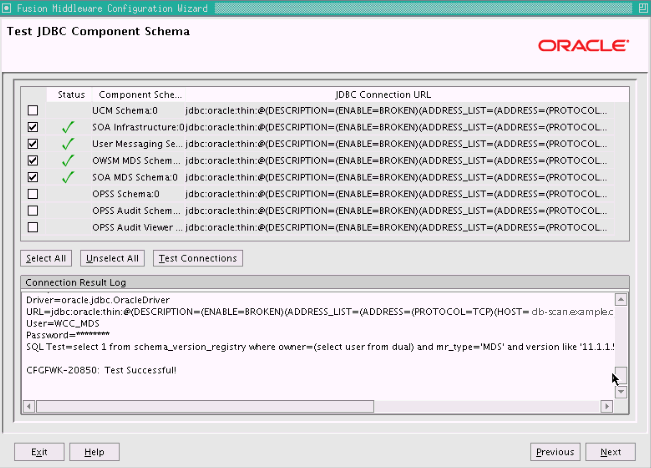Uncheck the SOA Infrastructure:0 checkbox

33,127
